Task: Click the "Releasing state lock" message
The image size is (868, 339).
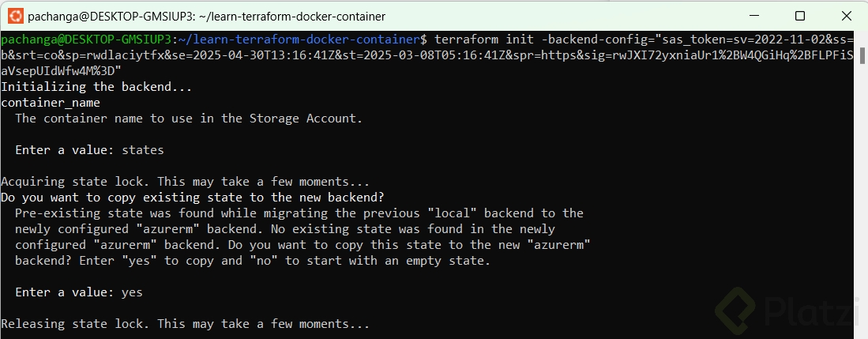Action: point(185,324)
